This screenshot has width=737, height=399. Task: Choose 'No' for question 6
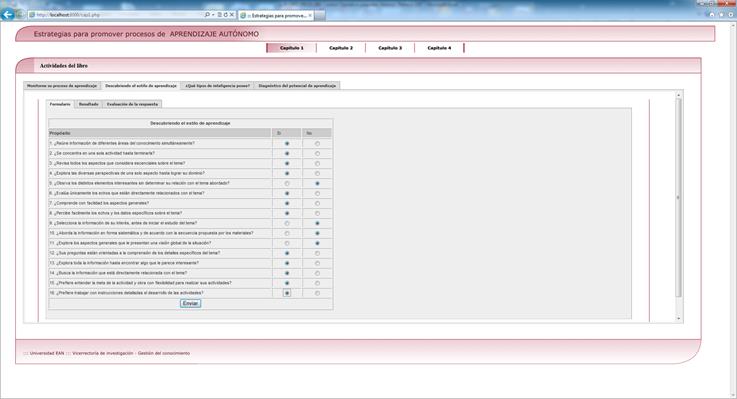317,194
